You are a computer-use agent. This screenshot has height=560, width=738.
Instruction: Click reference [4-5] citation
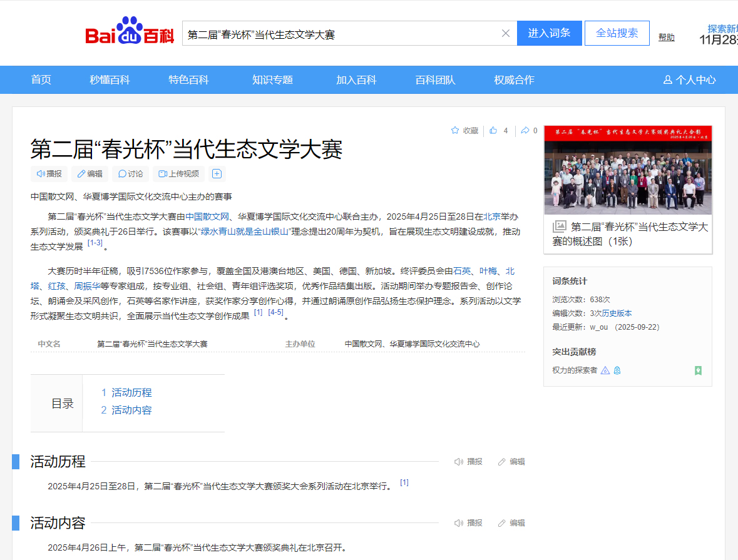point(276,312)
